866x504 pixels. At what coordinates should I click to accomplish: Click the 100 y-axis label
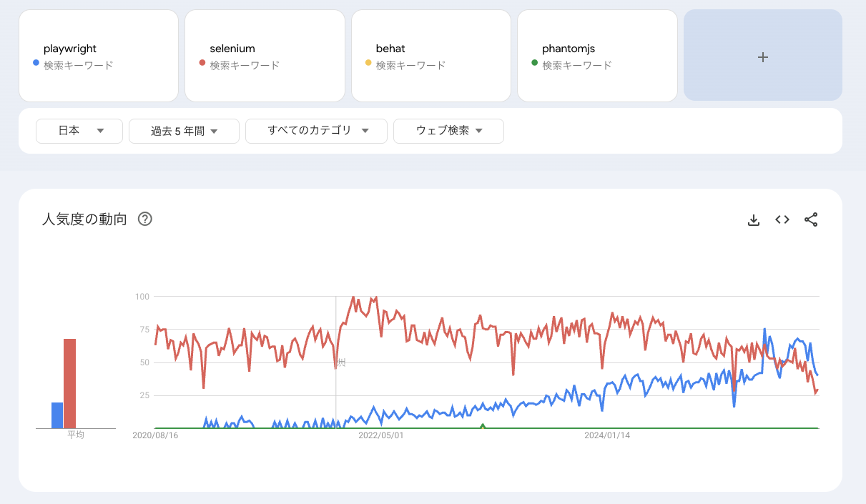point(142,296)
